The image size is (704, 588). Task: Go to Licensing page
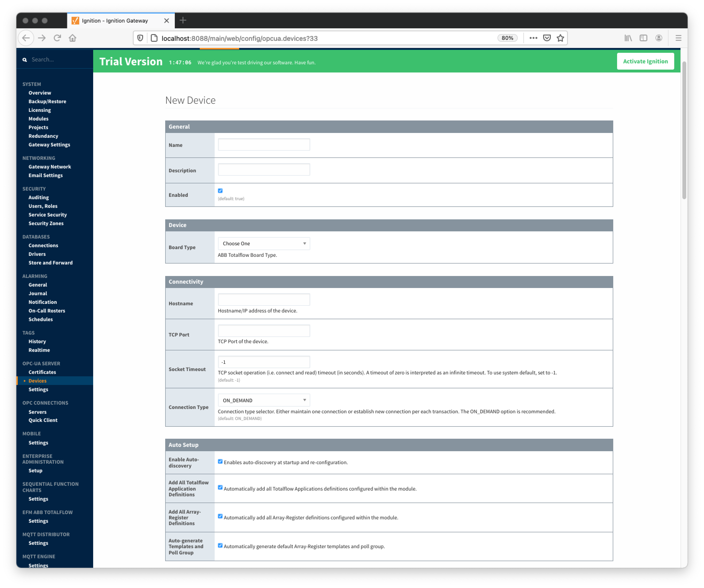(40, 110)
